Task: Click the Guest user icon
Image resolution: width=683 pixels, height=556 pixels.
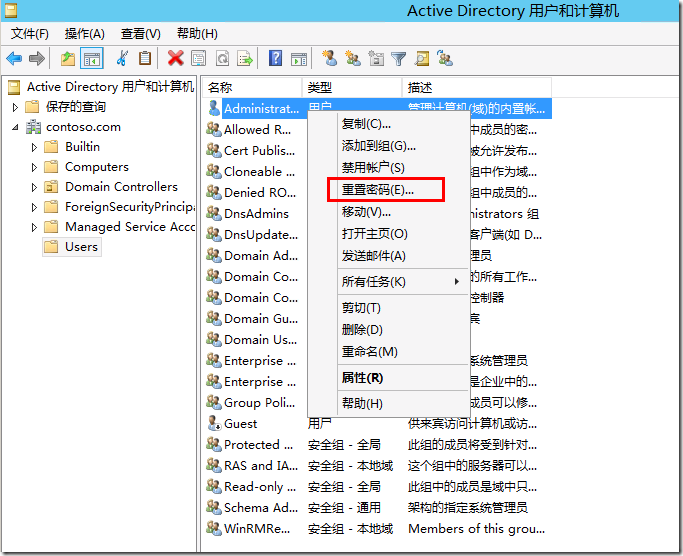Action: pyautogui.click(x=214, y=423)
